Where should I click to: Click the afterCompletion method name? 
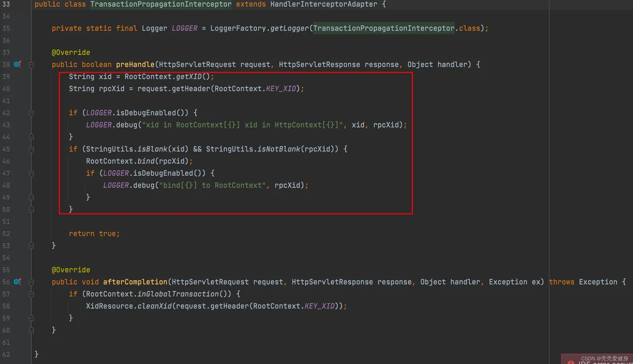coord(135,282)
